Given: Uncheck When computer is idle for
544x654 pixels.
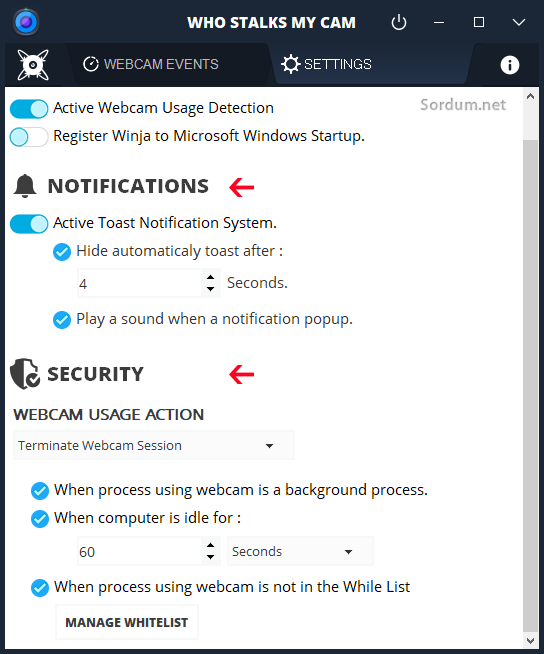Looking at the screenshot, I should coord(40,519).
